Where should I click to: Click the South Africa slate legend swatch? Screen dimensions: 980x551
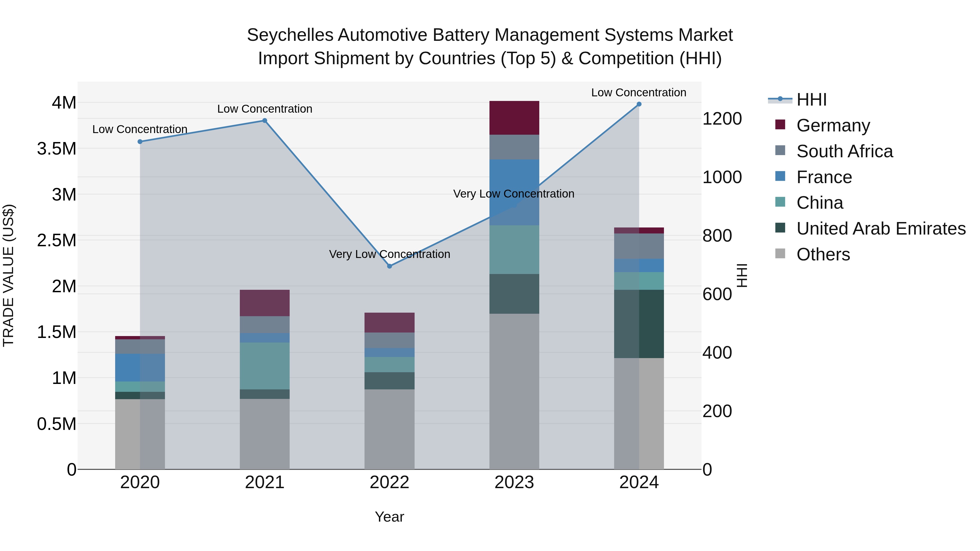pos(780,150)
